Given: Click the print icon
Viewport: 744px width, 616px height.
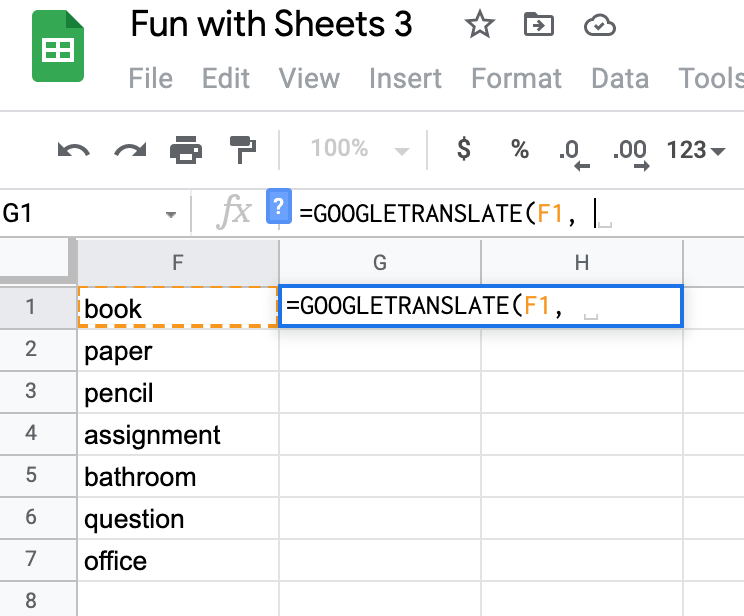Looking at the screenshot, I should 186,150.
